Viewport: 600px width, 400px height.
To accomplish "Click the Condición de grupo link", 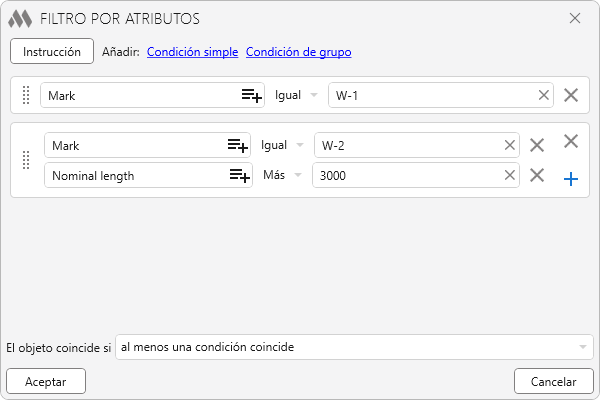I will click(298, 52).
